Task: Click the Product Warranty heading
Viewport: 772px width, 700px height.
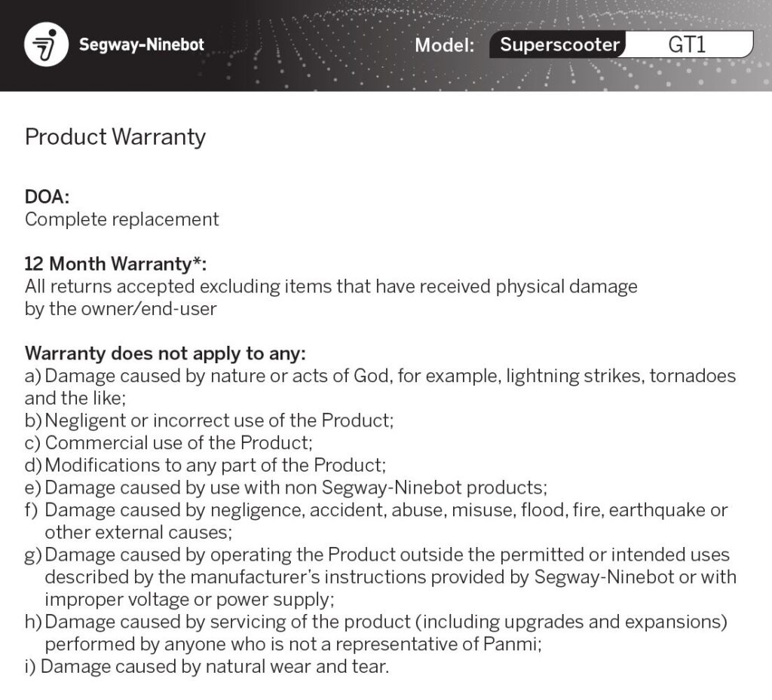Action: tap(115, 136)
